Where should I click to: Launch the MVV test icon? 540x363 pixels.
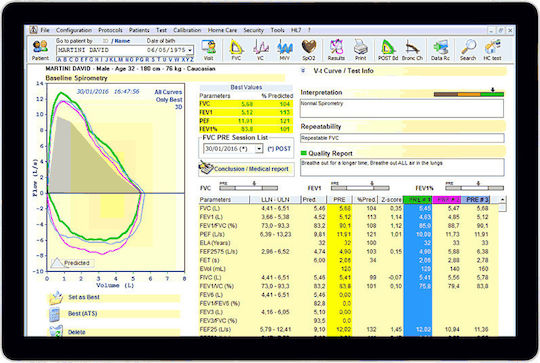click(x=284, y=50)
